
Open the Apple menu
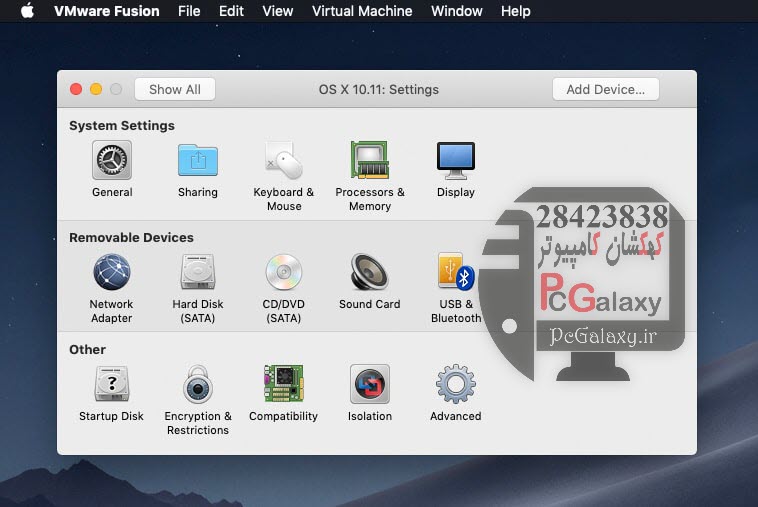[27, 11]
